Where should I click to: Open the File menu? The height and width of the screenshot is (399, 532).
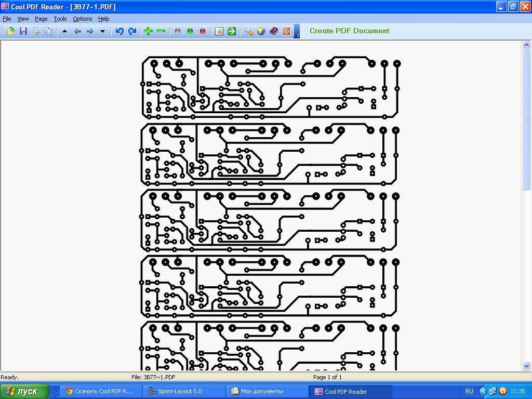(x=7, y=19)
